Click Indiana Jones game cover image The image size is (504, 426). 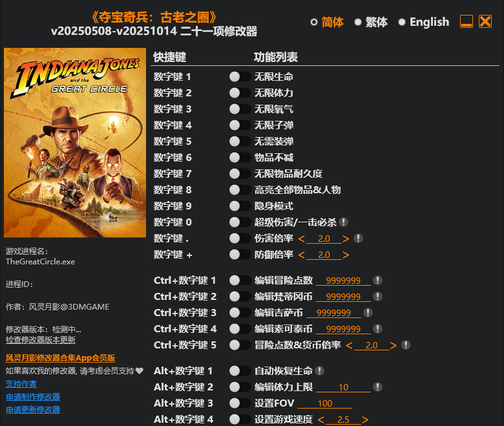(x=75, y=142)
